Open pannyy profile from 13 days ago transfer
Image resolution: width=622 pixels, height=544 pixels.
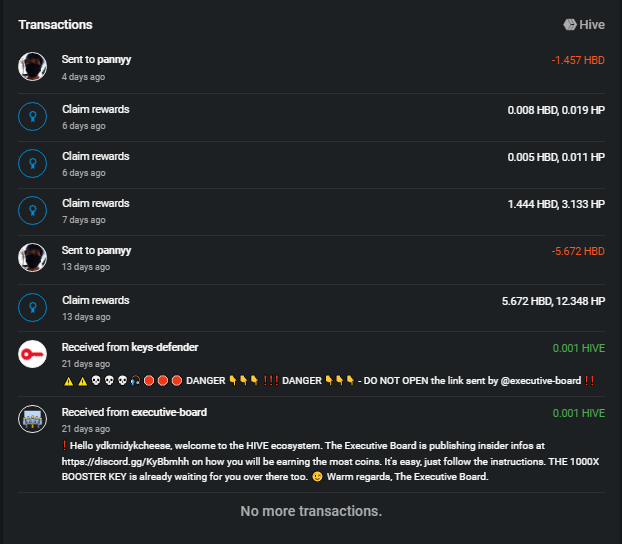[x=114, y=251]
